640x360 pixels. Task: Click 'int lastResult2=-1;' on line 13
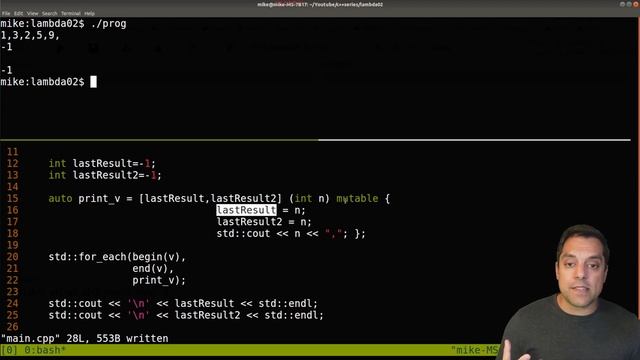tap(105, 175)
